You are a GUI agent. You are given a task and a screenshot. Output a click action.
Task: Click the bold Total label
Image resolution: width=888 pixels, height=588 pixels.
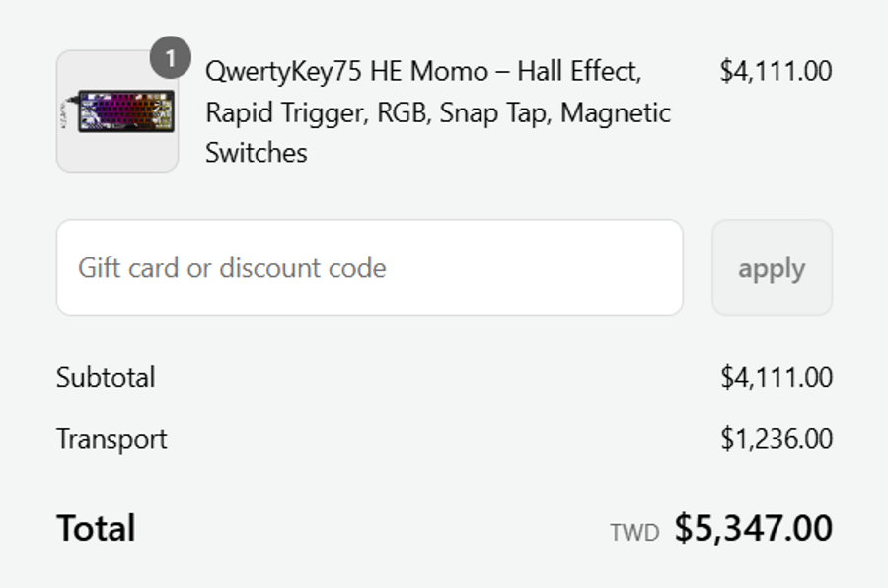pyautogui.click(x=96, y=528)
